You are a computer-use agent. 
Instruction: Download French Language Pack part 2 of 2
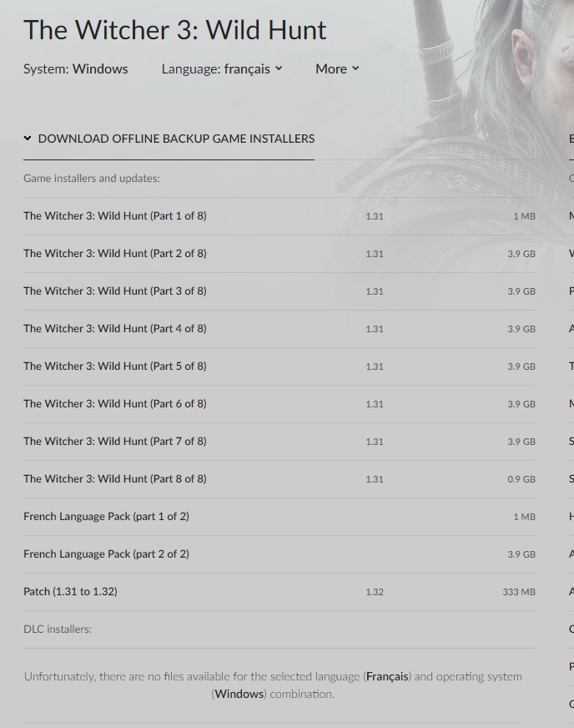tap(279, 554)
